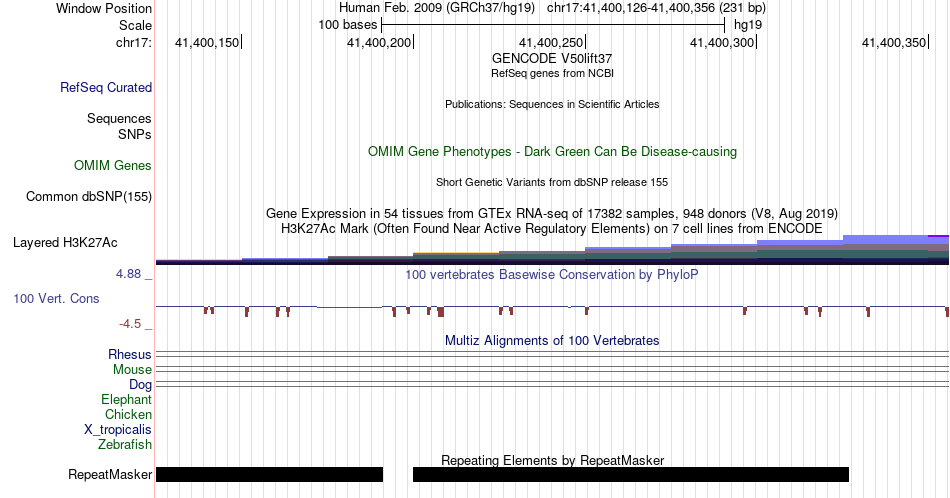Select the Chicken alignment row label

[x=128, y=414]
